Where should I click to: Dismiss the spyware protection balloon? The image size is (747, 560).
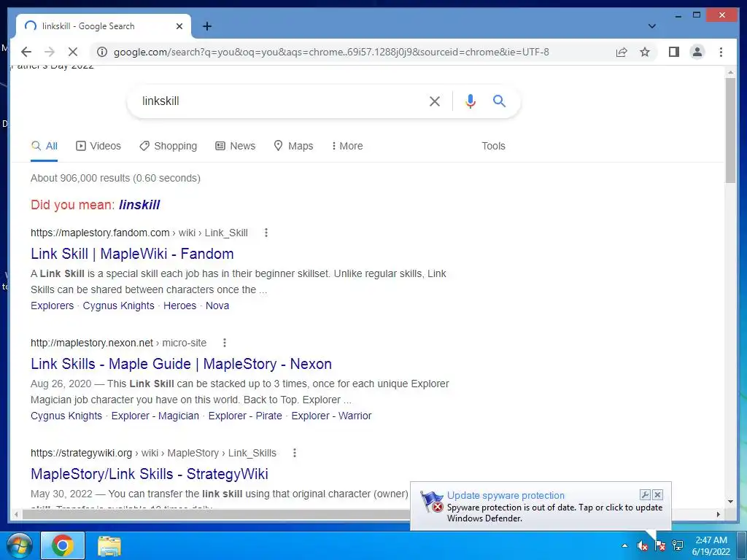pyautogui.click(x=657, y=495)
